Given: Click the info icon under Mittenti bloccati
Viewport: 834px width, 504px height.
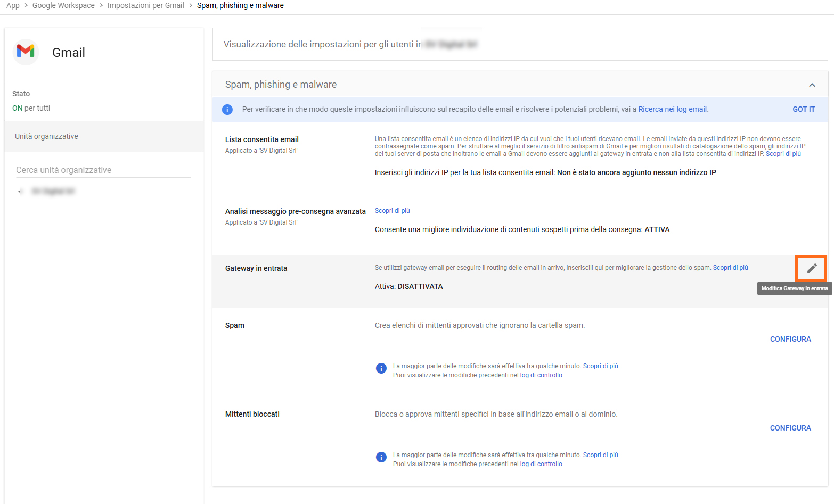Looking at the screenshot, I should tap(381, 457).
